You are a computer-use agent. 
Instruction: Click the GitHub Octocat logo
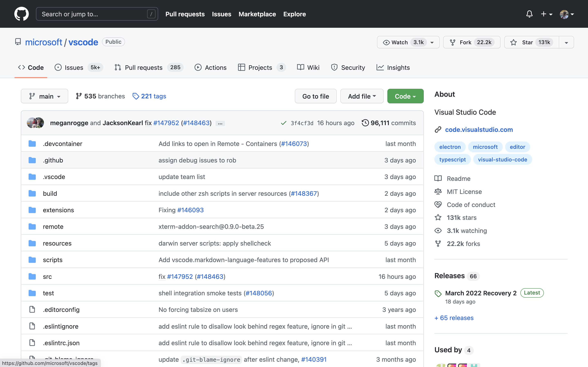click(21, 14)
